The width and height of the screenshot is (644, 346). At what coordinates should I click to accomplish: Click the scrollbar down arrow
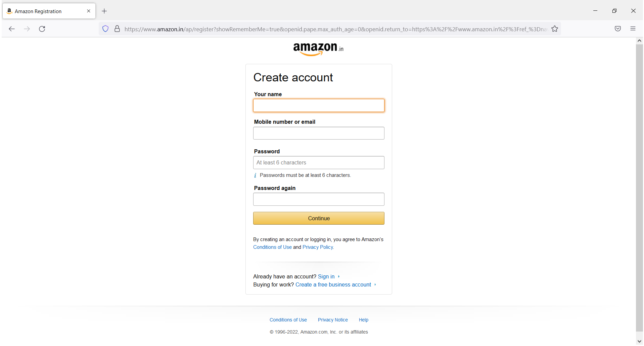639,341
